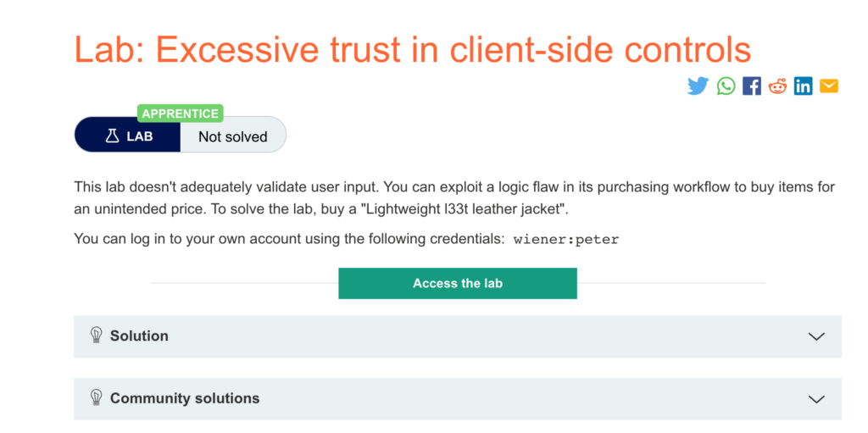Share the lab by email envelope icon
868x433 pixels.
(x=829, y=86)
